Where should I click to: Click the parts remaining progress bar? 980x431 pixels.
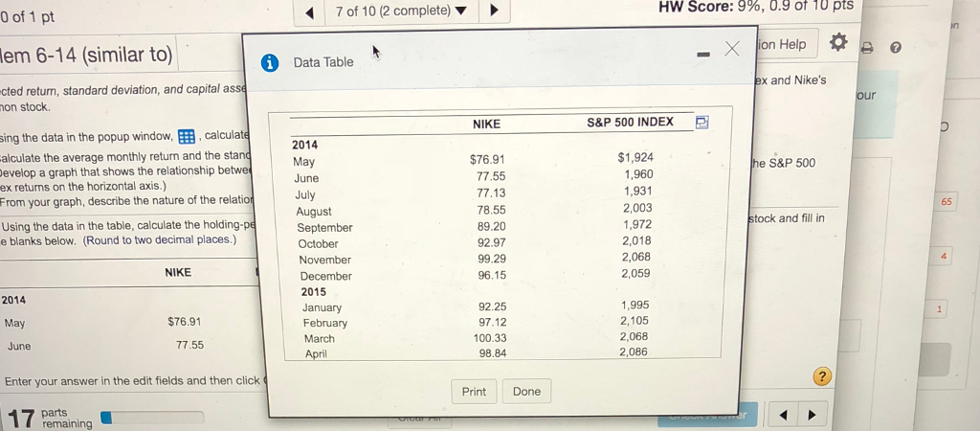[x=152, y=417]
